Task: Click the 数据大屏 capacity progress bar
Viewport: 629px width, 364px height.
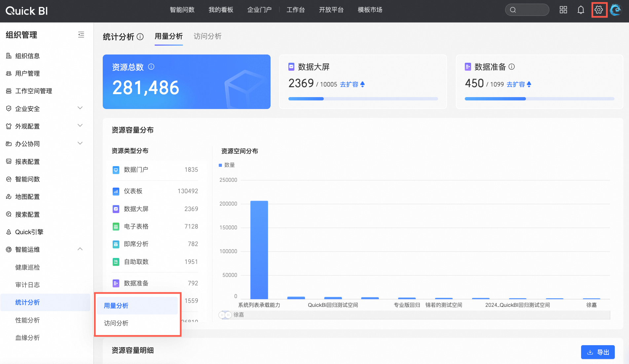Action: point(363,99)
